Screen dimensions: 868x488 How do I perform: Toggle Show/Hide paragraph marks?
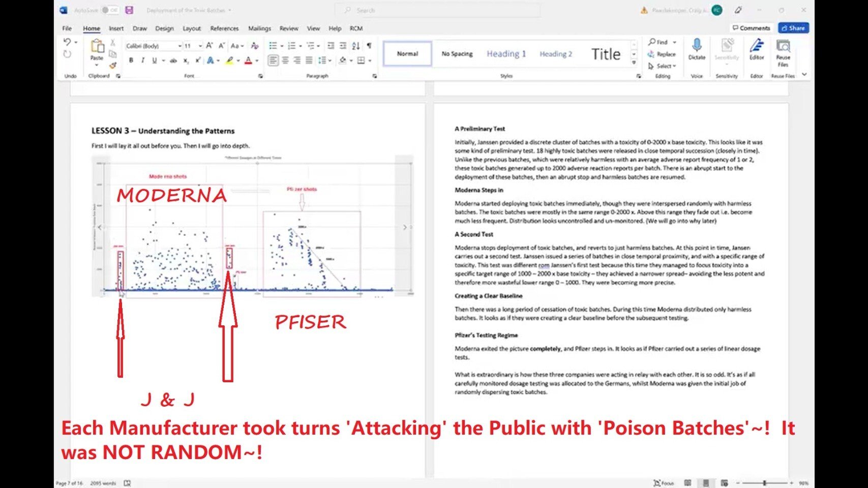click(x=369, y=46)
